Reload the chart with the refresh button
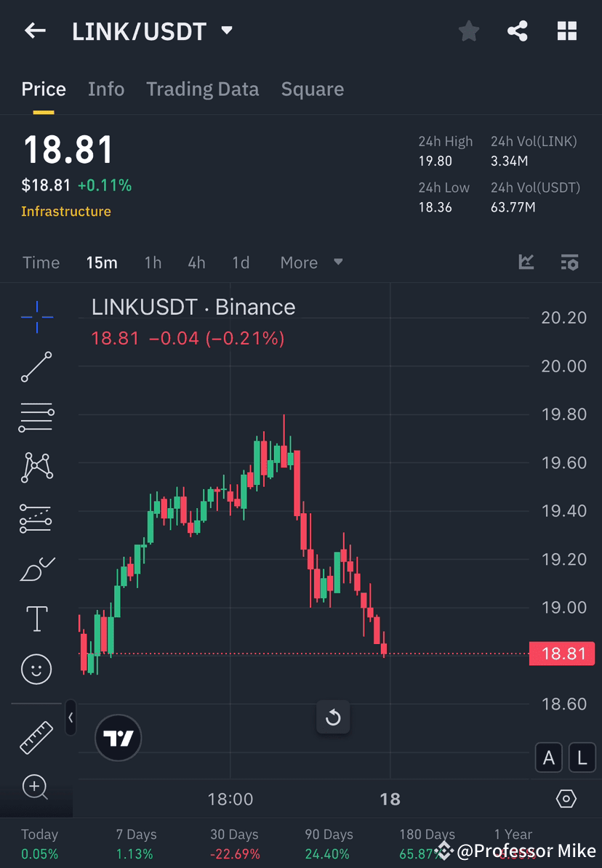 333,717
